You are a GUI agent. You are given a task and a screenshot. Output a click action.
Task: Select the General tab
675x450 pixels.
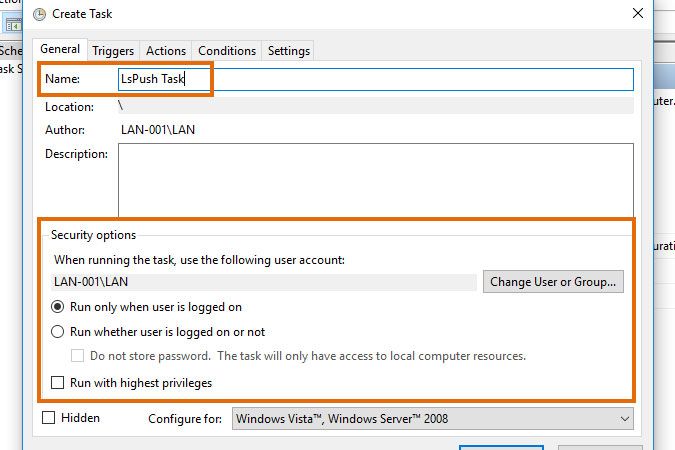coord(60,50)
